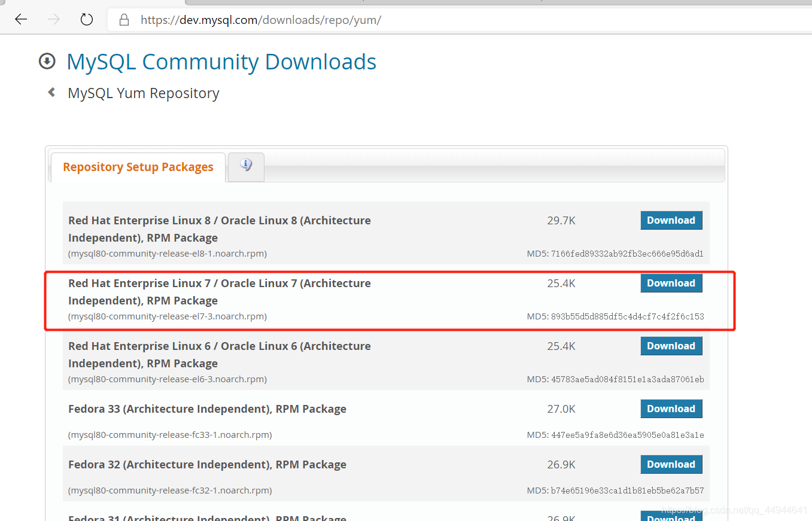Screen dimensions: 812x521
Task: Click the 29.7K file size value
Action: click(561, 221)
